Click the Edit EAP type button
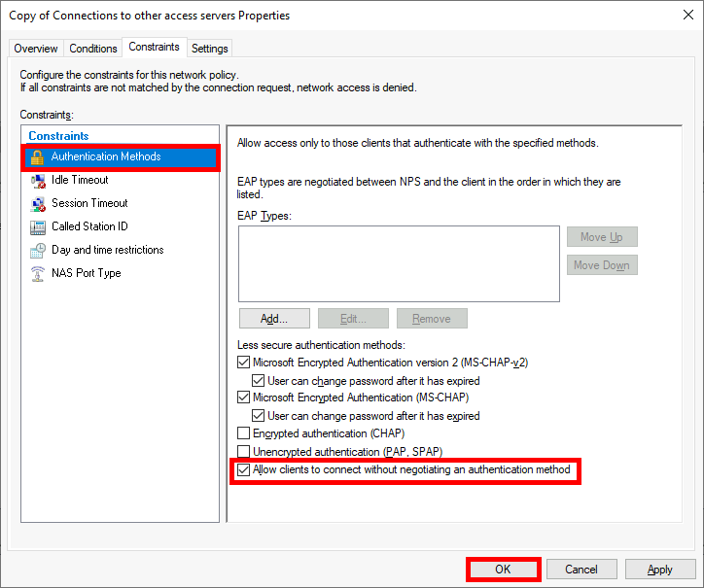The width and height of the screenshot is (704, 588). [x=353, y=319]
